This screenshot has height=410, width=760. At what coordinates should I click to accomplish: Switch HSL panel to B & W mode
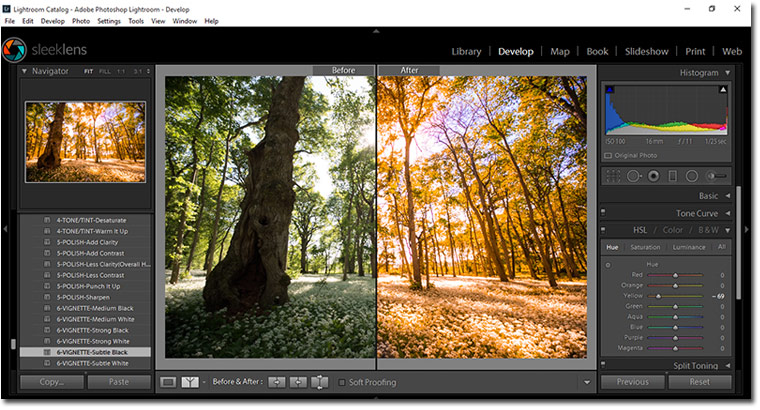(708, 230)
